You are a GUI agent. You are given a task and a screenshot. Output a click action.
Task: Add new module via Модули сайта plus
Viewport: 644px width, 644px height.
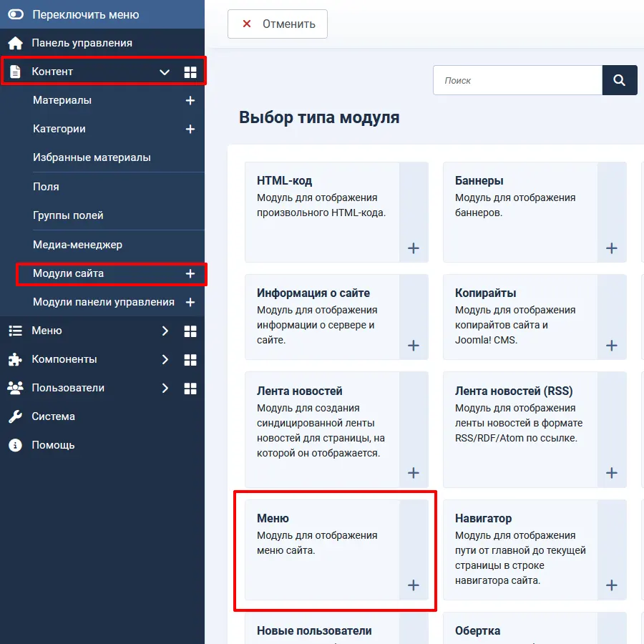pyautogui.click(x=190, y=274)
